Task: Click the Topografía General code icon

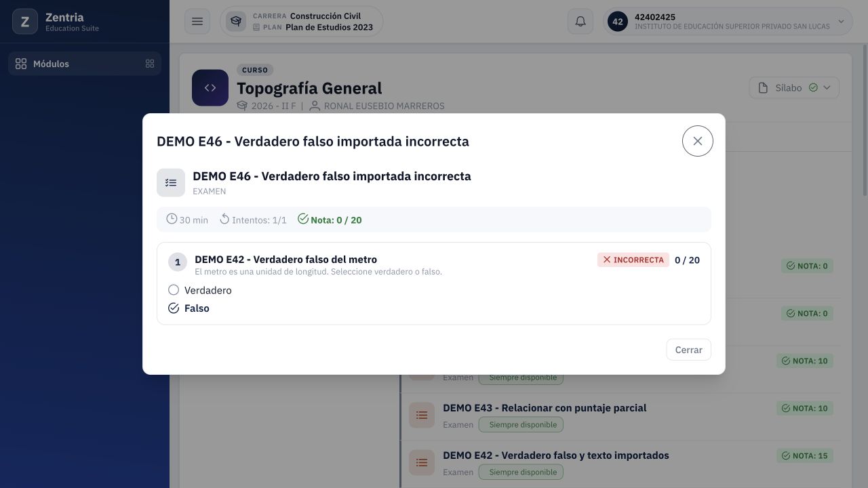Action: [210, 88]
